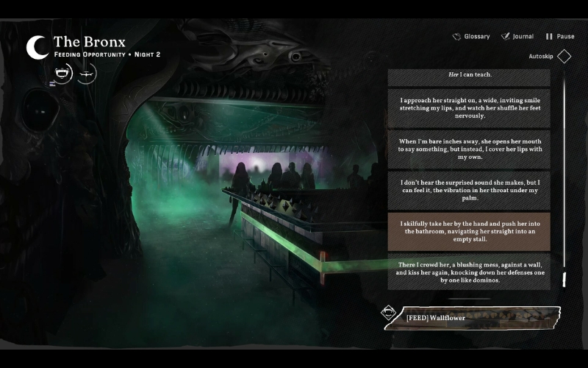Click the "Feeding Opportunity • Night 2" subtitle
Viewport: 588px width, 368px height.
pyautogui.click(x=107, y=55)
